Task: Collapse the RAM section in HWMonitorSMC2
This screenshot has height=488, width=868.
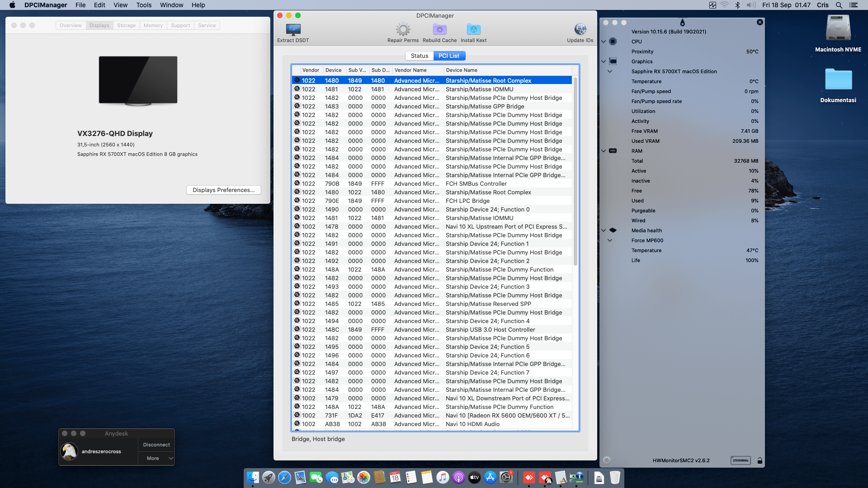Action: pos(604,151)
